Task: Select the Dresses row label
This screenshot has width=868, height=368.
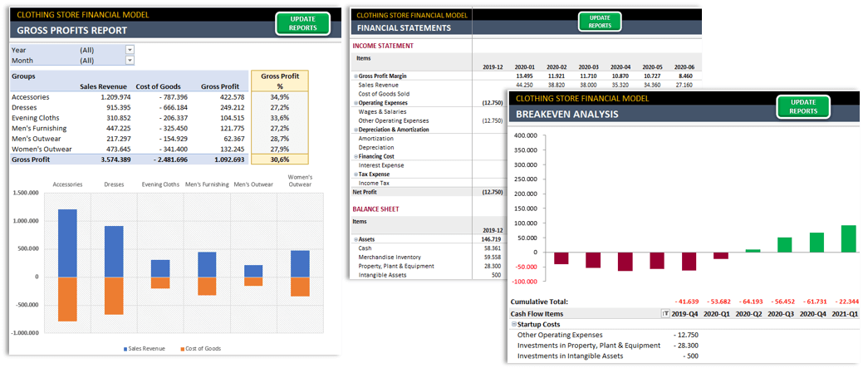Action: pos(24,107)
